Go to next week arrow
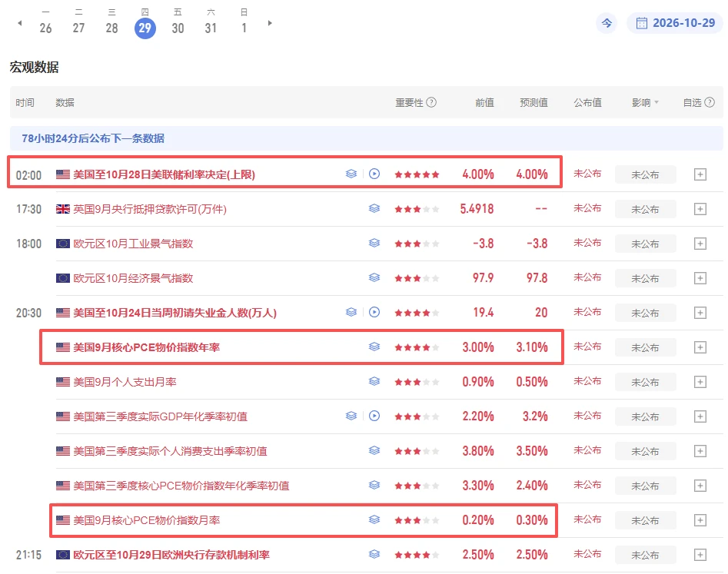Viewport: 728px width, 574px height. coord(270,23)
